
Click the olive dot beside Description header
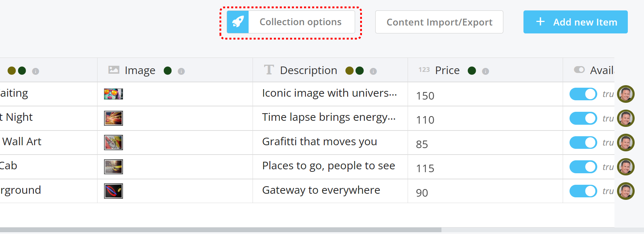(x=349, y=71)
